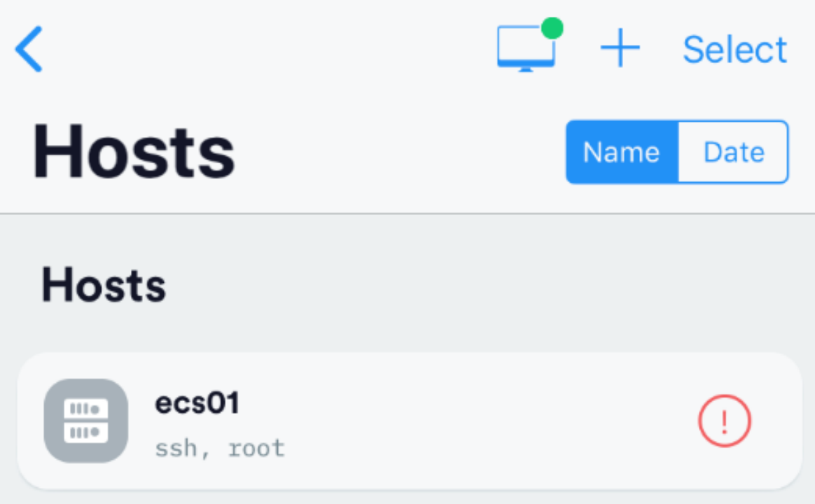Add a new host with plus icon
This screenshot has width=815, height=504.
[x=620, y=48]
